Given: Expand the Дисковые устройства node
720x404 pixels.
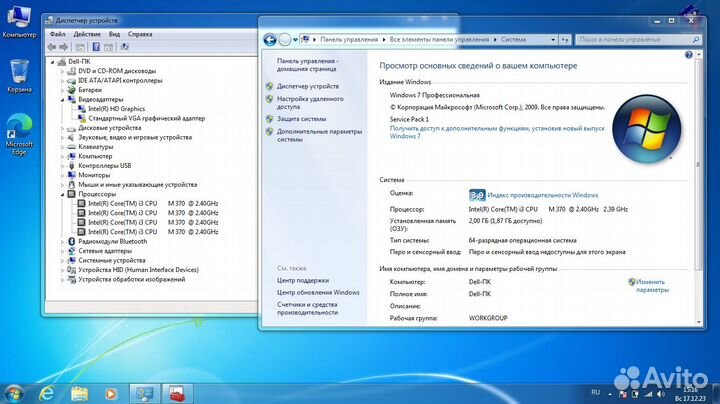Looking at the screenshot, I should 62,128.
